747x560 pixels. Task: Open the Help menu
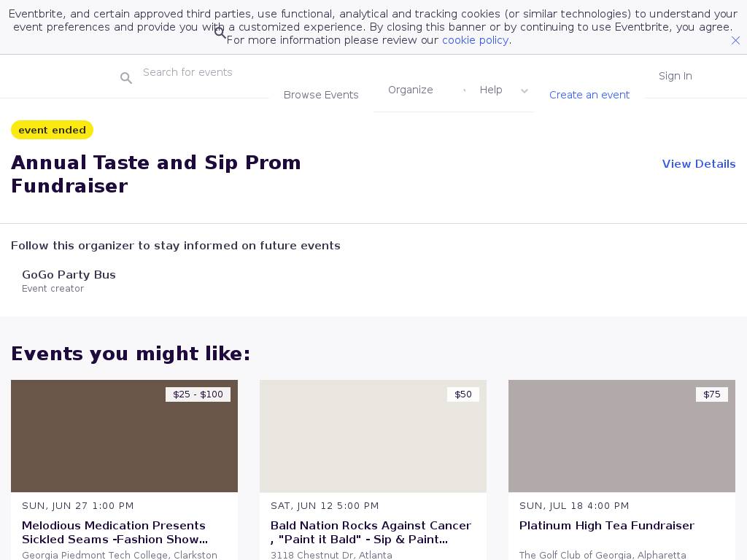[491, 90]
